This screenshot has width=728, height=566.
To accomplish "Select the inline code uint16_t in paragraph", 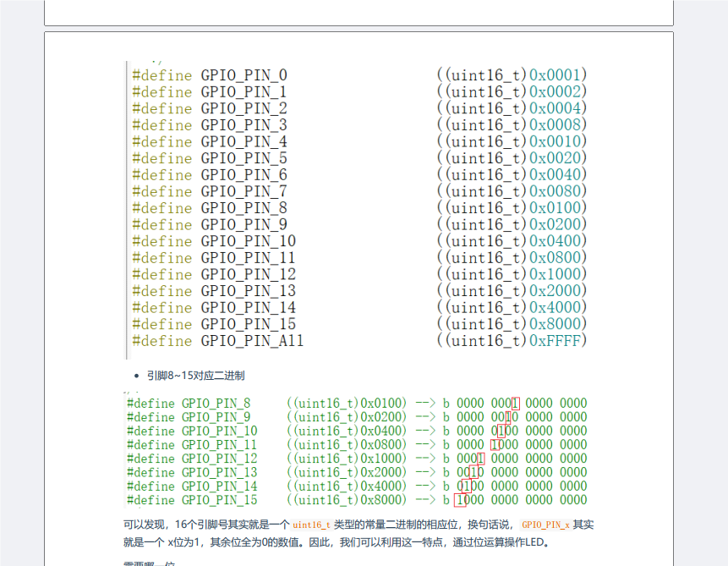I will [x=311, y=525].
